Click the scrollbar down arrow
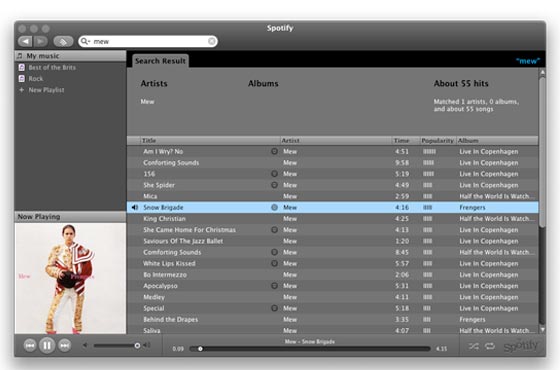Screen dimensions: 560x370 click(x=542, y=330)
